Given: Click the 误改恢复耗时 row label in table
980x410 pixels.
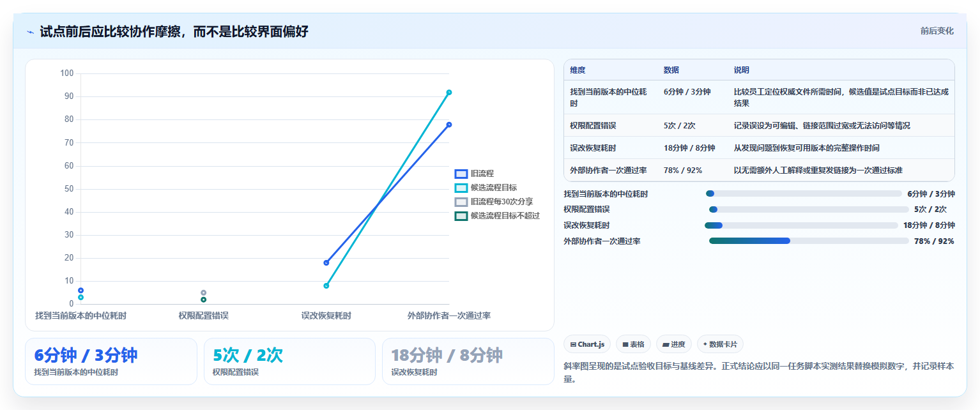Looking at the screenshot, I should point(593,148).
